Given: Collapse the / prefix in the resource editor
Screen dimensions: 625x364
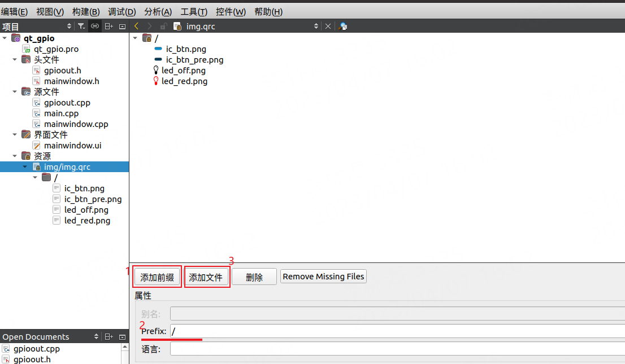Looking at the screenshot, I should pyautogui.click(x=135, y=38).
